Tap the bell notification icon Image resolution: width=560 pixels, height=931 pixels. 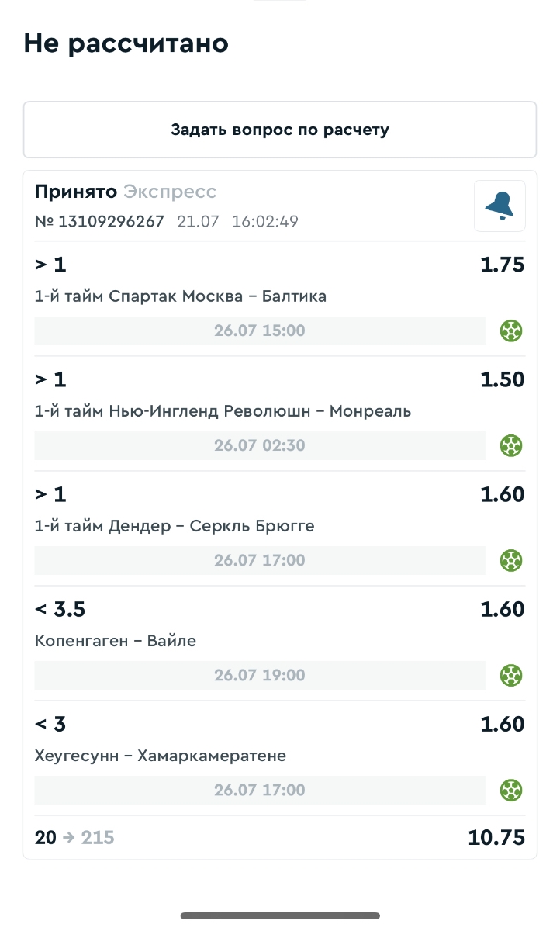500,206
